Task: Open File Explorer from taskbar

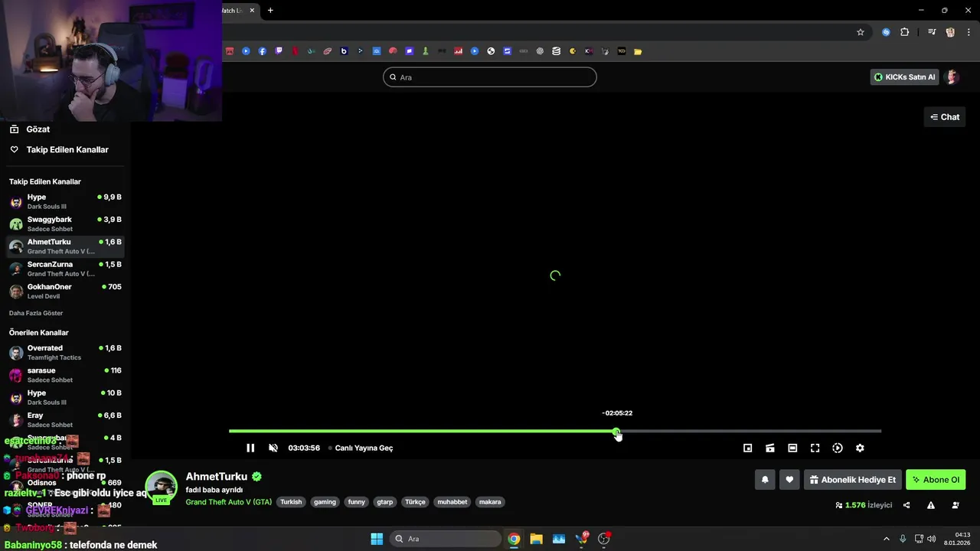Action: pos(536,539)
